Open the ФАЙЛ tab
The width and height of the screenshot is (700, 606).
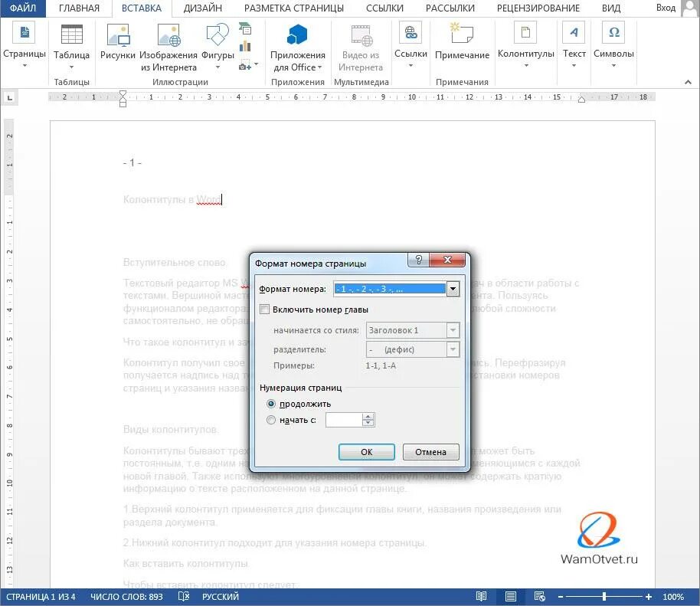[x=23, y=8]
